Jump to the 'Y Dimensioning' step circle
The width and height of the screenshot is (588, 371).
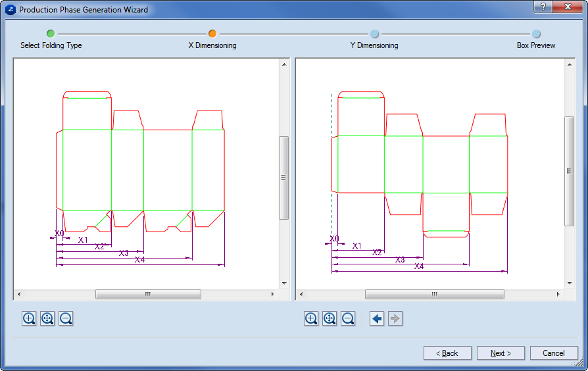tap(374, 34)
